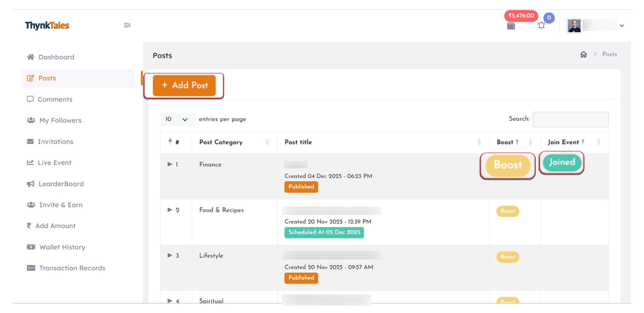Image resolution: width=644 pixels, height=313 pixels.
Task: Click the Boost column help question mark
Action: (x=517, y=142)
